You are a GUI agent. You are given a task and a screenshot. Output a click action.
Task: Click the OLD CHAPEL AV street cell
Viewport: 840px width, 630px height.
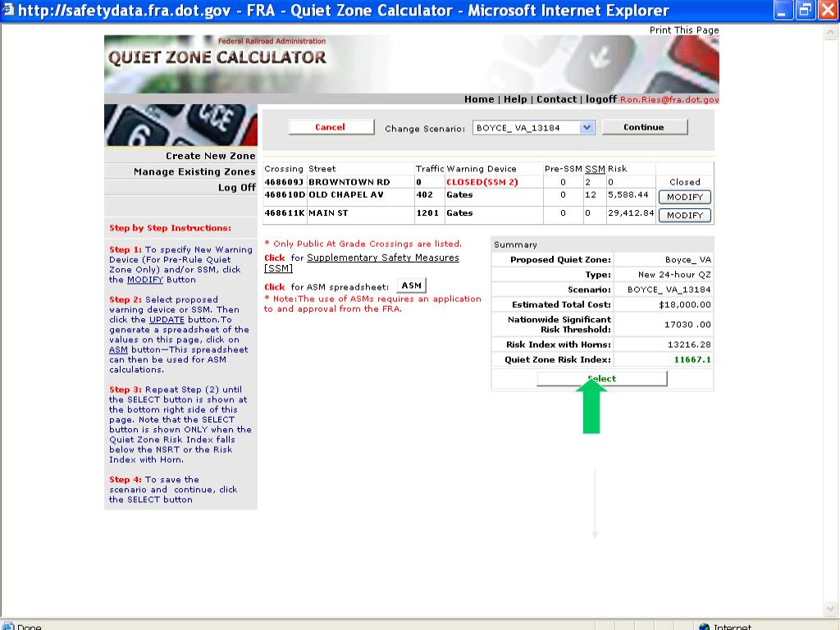(x=346, y=195)
